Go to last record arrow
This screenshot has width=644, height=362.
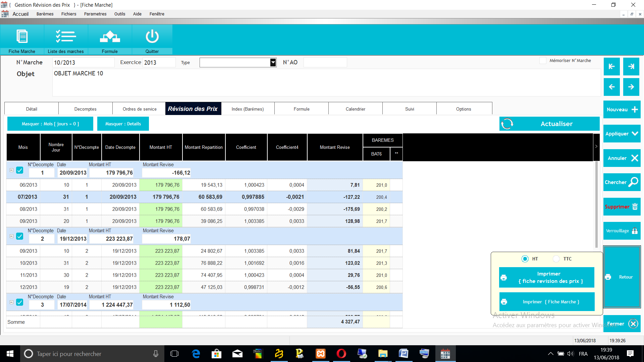(x=631, y=66)
